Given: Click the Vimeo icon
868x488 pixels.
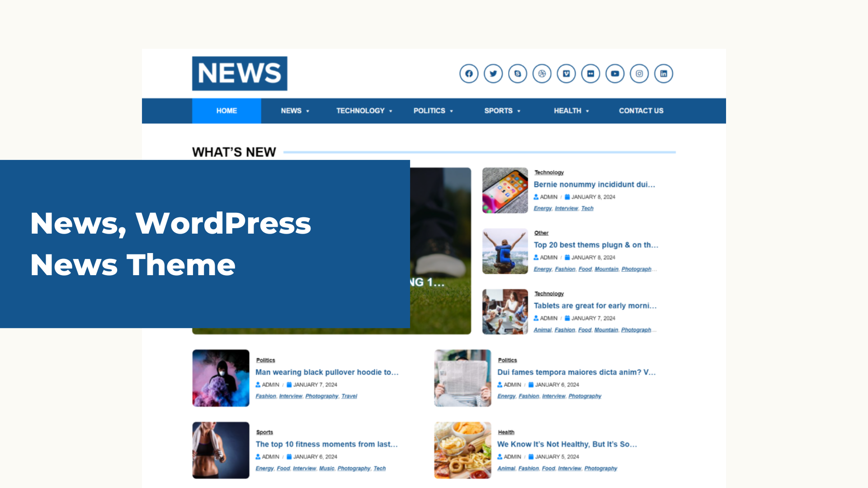Looking at the screenshot, I should [566, 74].
